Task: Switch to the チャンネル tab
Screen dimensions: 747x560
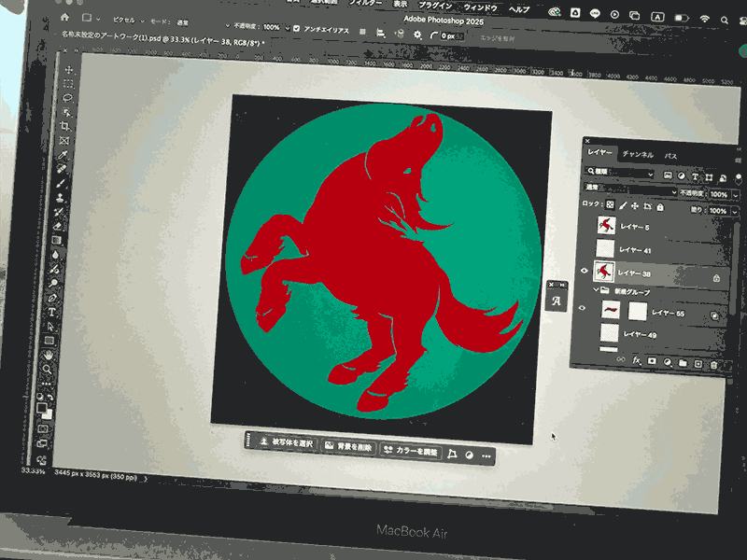Action: 638,154
